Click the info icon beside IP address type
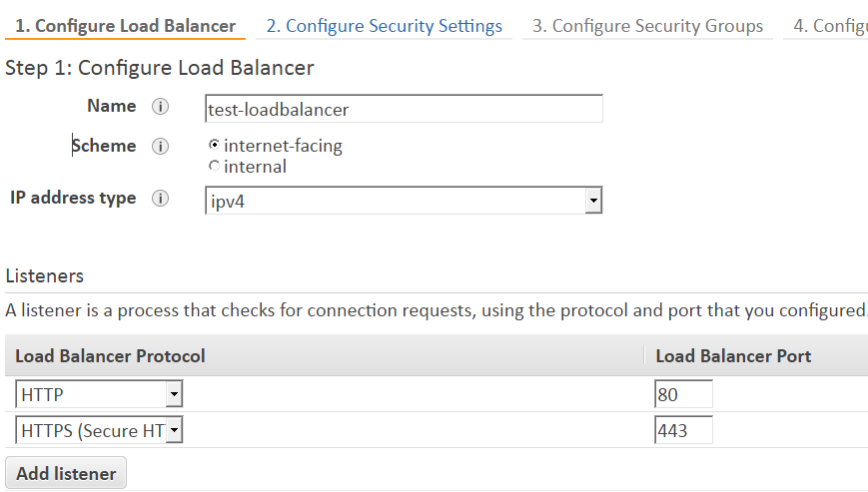This screenshot has height=492, width=868. (x=160, y=199)
